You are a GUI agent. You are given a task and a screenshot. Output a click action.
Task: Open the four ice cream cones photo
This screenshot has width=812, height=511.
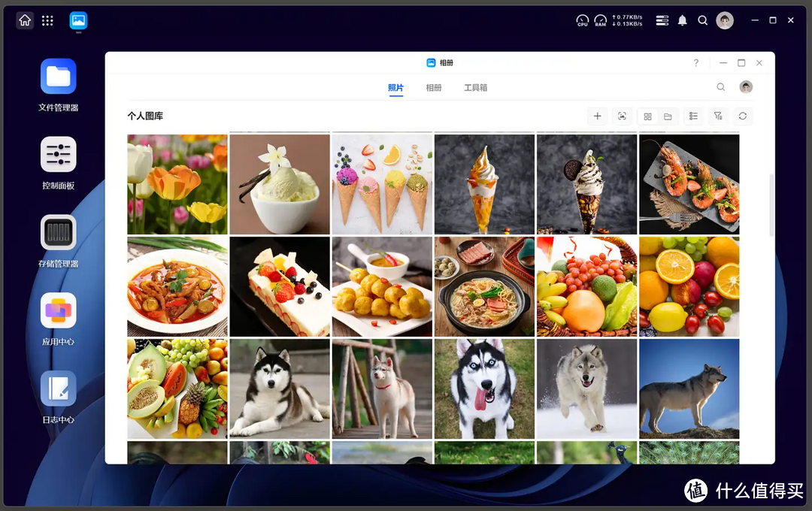pyautogui.click(x=382, y=184)
